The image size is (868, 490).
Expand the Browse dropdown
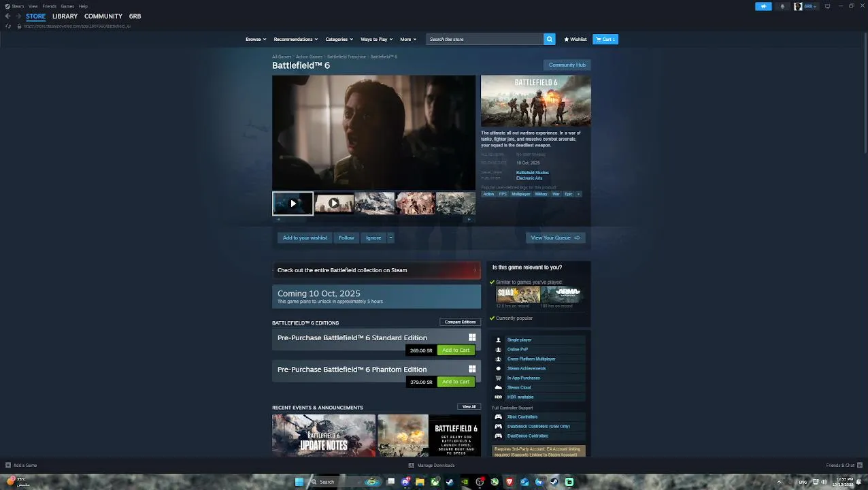point(256,39)
